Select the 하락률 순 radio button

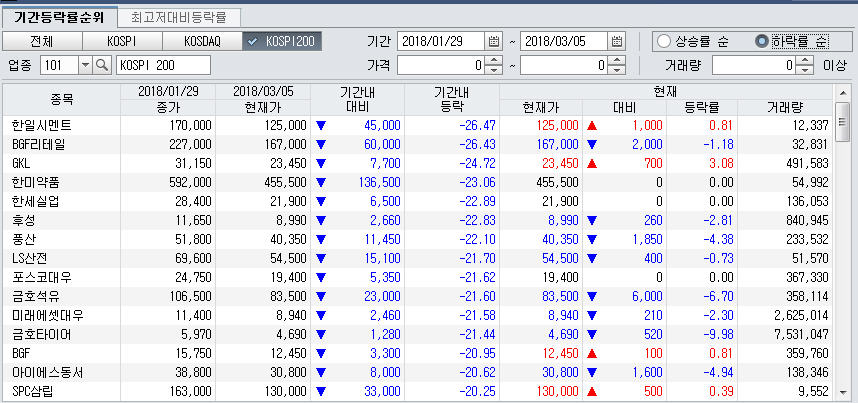(x=762, y=41)
